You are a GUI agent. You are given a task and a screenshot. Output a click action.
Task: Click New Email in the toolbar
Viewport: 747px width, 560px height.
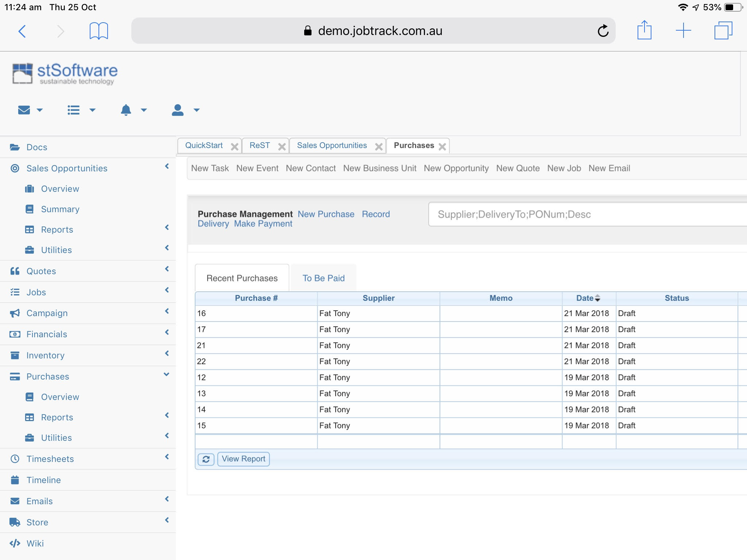pyautogui.click(x=609, y=168)
